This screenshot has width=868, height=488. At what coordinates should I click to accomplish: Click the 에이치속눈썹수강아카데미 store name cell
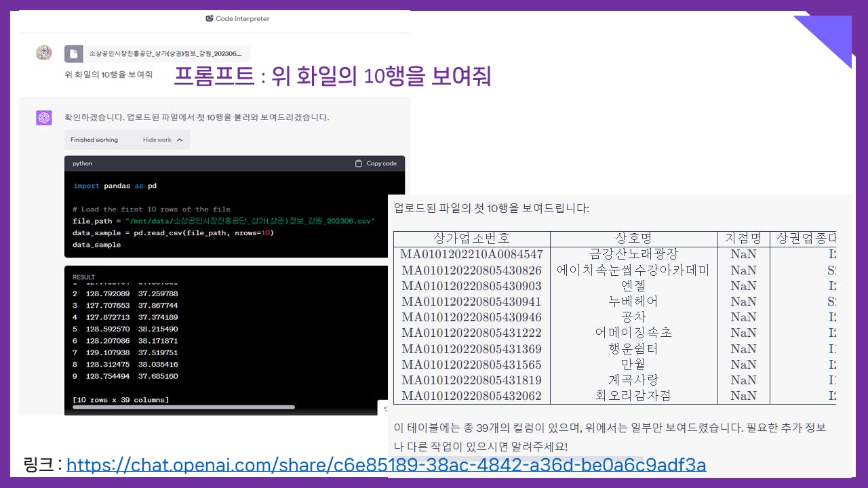pyautogui.click(x=633, y=270)
